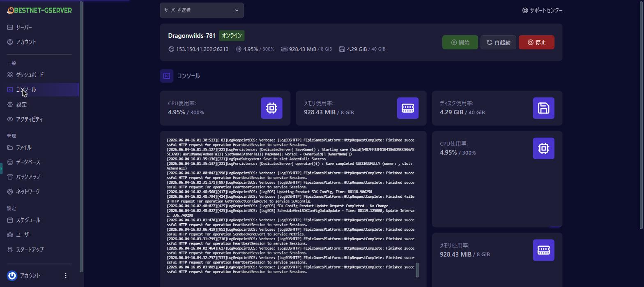Click the Dragonwilds-781 server name
644x287 pixels.
point(191,36)
